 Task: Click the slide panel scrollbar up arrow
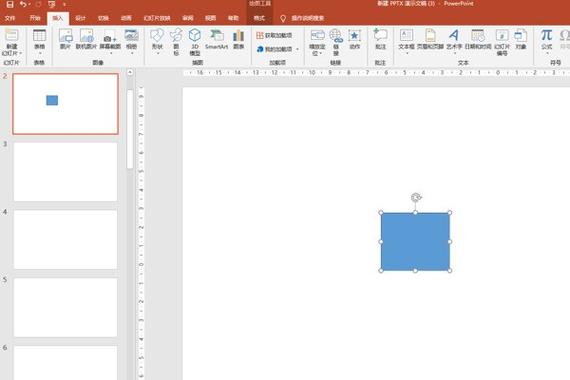[x=130, y=72]
